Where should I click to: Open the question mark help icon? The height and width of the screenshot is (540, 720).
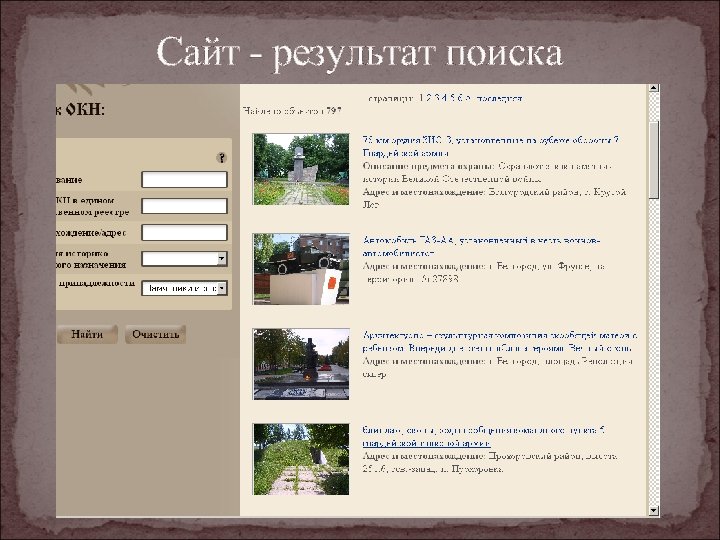click(x=221, y=158)
